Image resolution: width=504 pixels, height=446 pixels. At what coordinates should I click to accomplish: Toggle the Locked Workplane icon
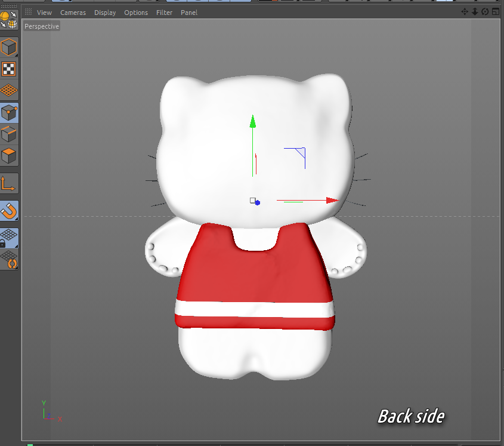pyautogui.click(x=9, y=238)
